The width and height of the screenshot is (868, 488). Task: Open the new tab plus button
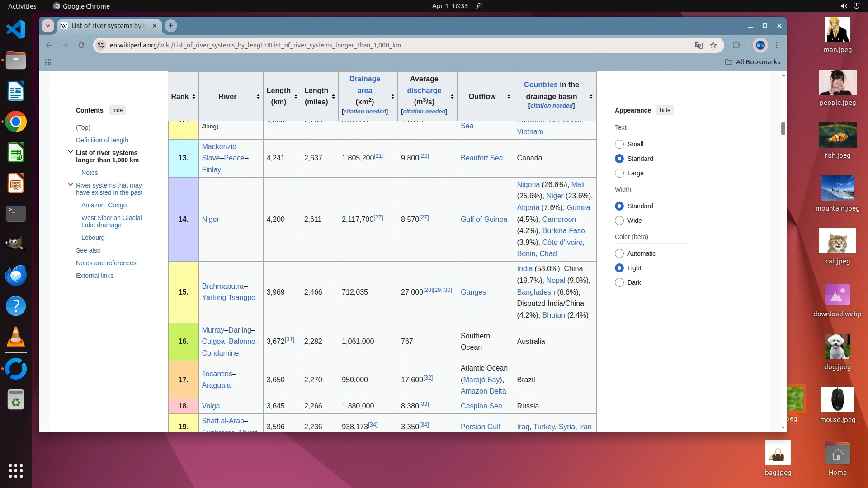tap(171, 26)
